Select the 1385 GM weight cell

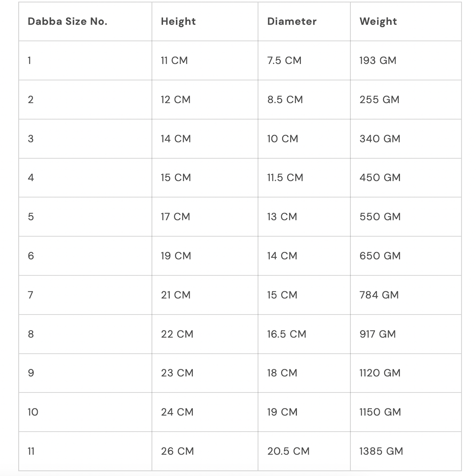(381, 451)
